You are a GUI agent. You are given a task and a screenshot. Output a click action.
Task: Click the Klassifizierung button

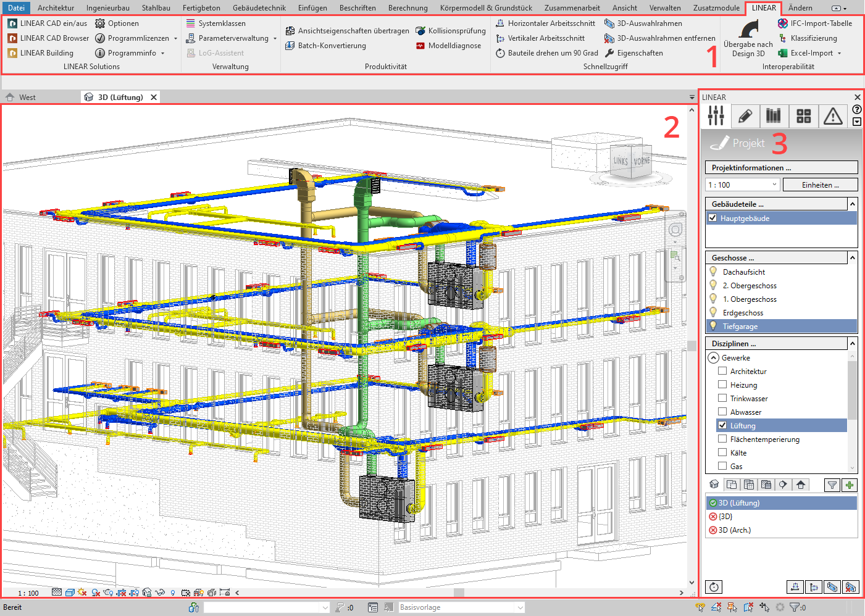pyautogui.click(x=808, y=38)
